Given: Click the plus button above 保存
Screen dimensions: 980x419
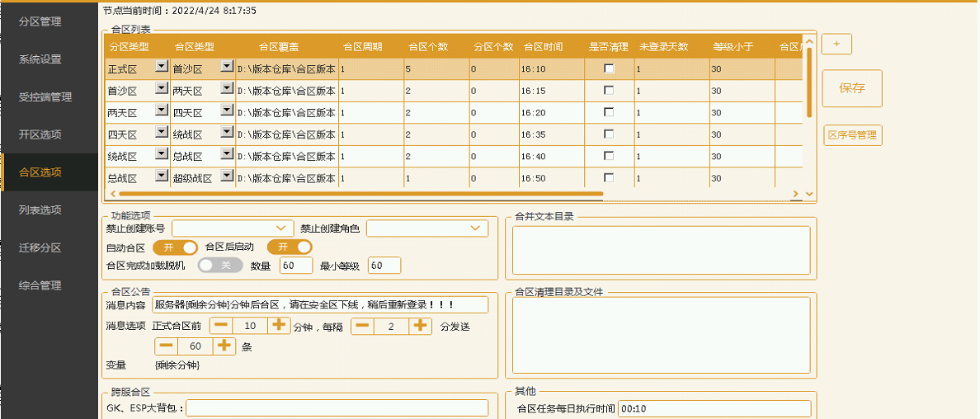Looking at the screenshot, I should coord(836,44).
